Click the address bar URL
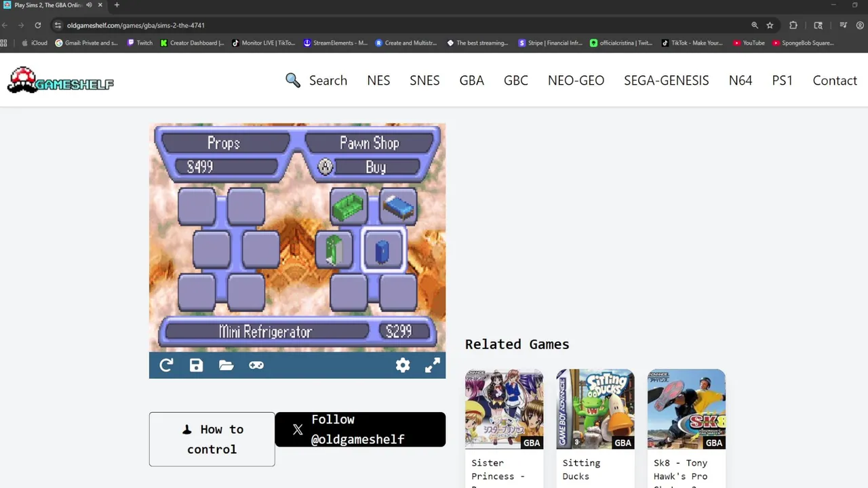This screenshot has height=488, width=868. coord(136,25)
